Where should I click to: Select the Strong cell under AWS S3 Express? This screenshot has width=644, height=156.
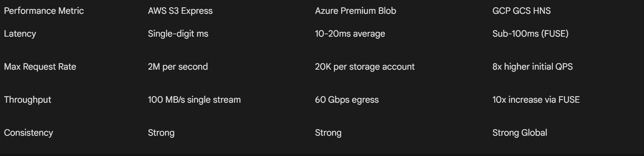[x=161, y=133]
